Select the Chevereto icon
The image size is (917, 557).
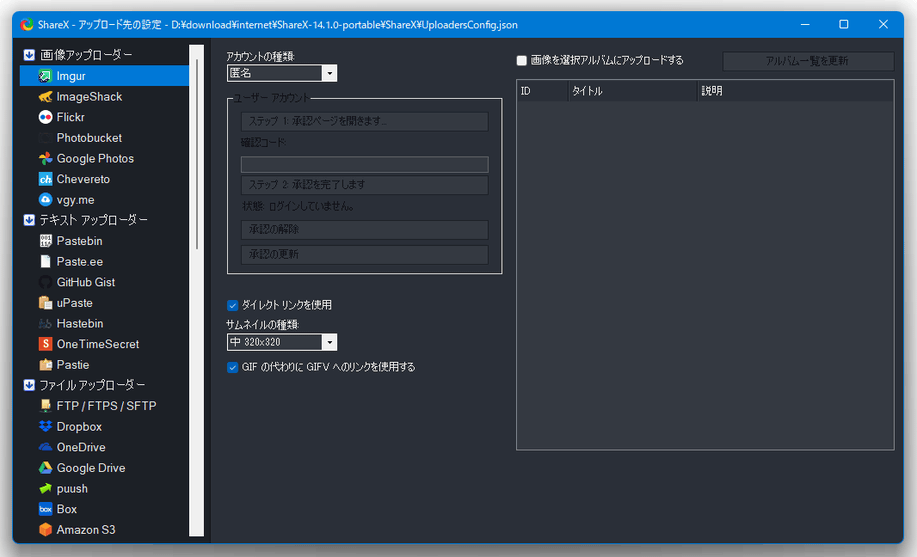(45, 179)
